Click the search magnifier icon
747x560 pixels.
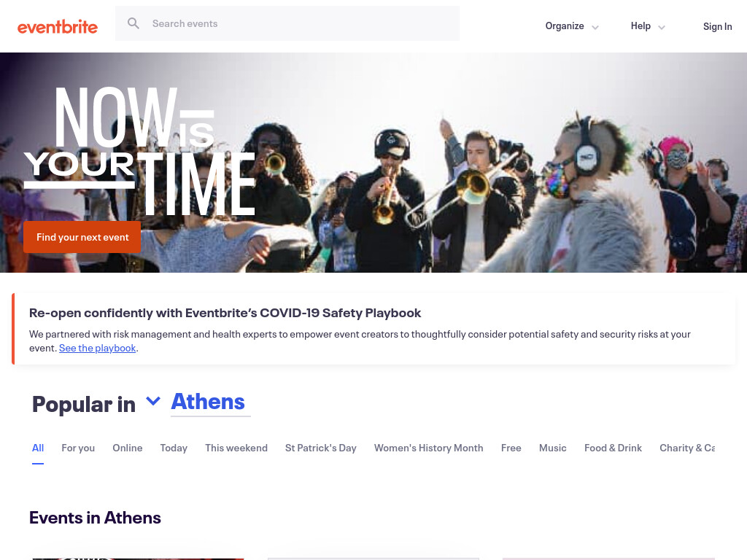tap(133, 23)
